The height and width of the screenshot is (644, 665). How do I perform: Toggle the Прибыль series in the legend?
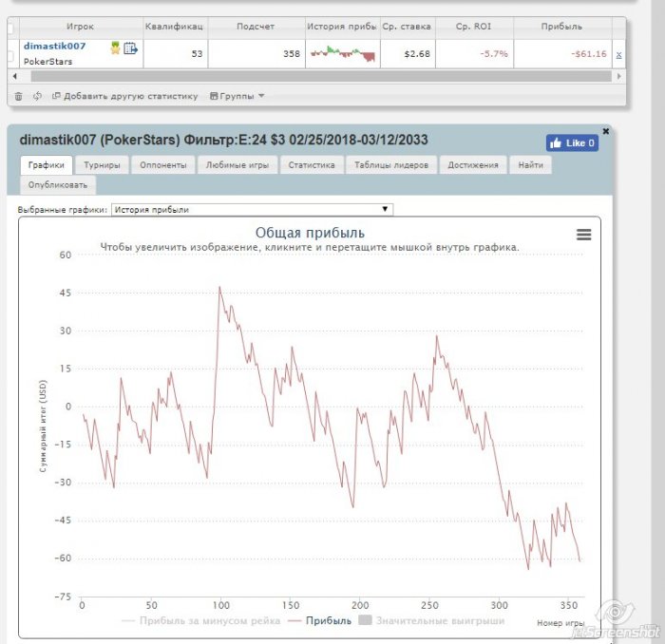(319, 621)
